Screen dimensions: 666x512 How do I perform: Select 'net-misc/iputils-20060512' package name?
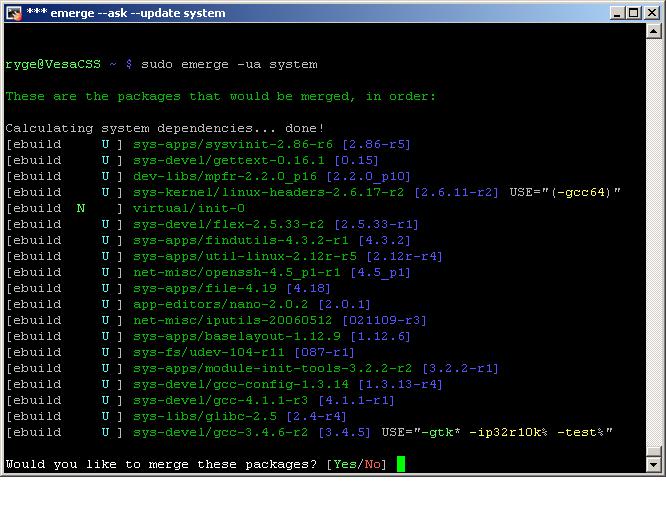pos(233,320)
